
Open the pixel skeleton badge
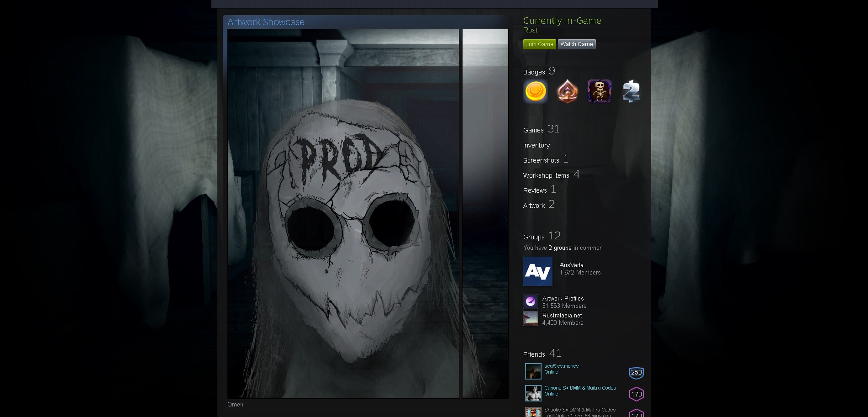[599, 91]
